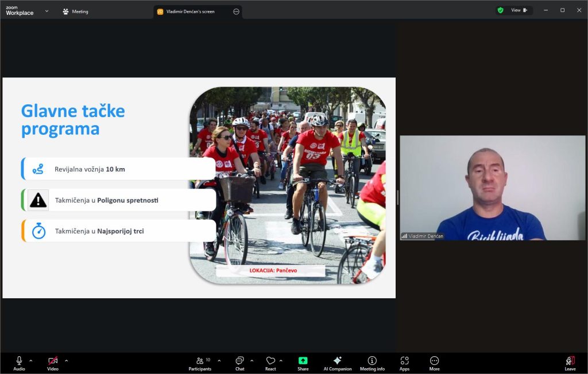The width and height of the screenshot is (588, 374).
Task: Show Meeting info
Action: 372,363
